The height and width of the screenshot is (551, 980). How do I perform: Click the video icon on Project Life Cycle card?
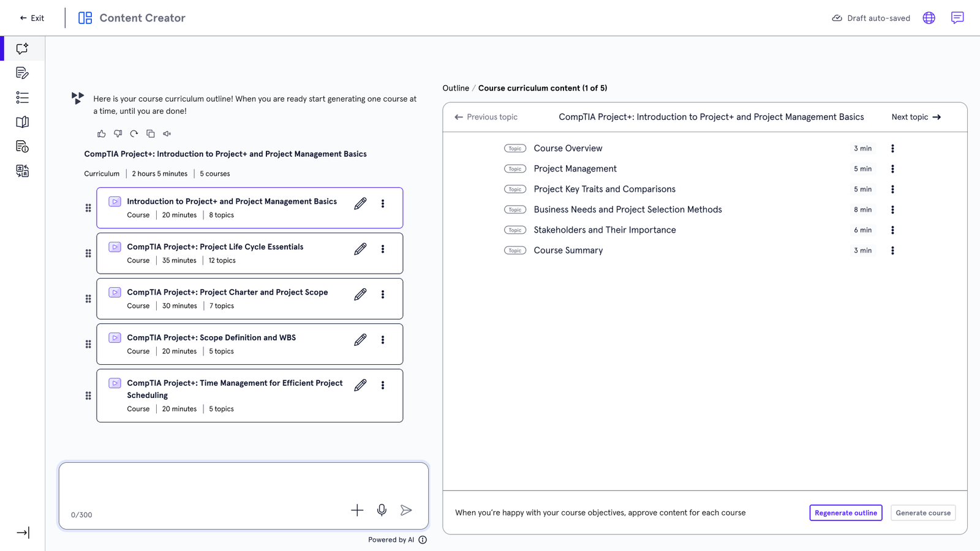click(x=115, y=247)
